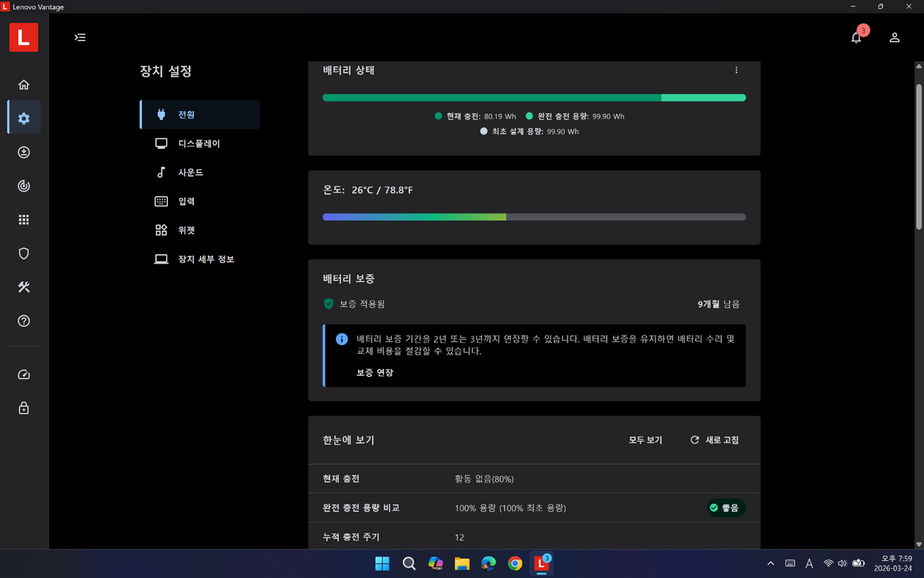Screen dimensions: 924x578
Task: Switch to the 디스플레이 settings section
Action: [199, 143]
